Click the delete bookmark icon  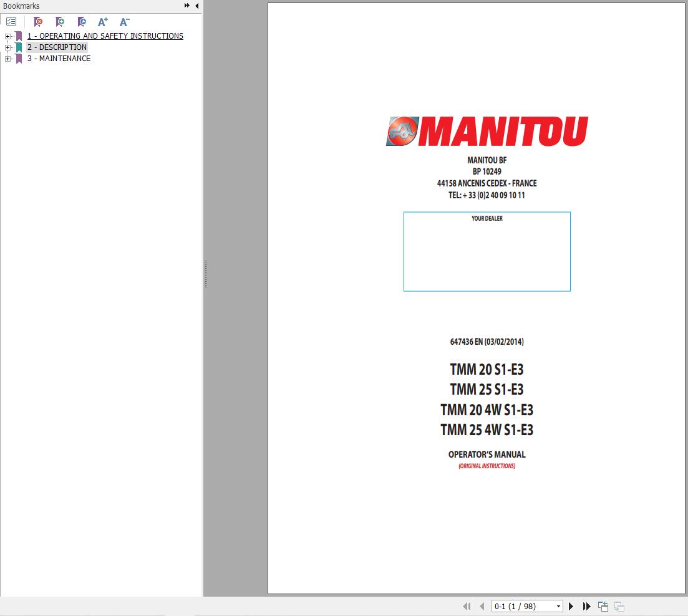38,21
